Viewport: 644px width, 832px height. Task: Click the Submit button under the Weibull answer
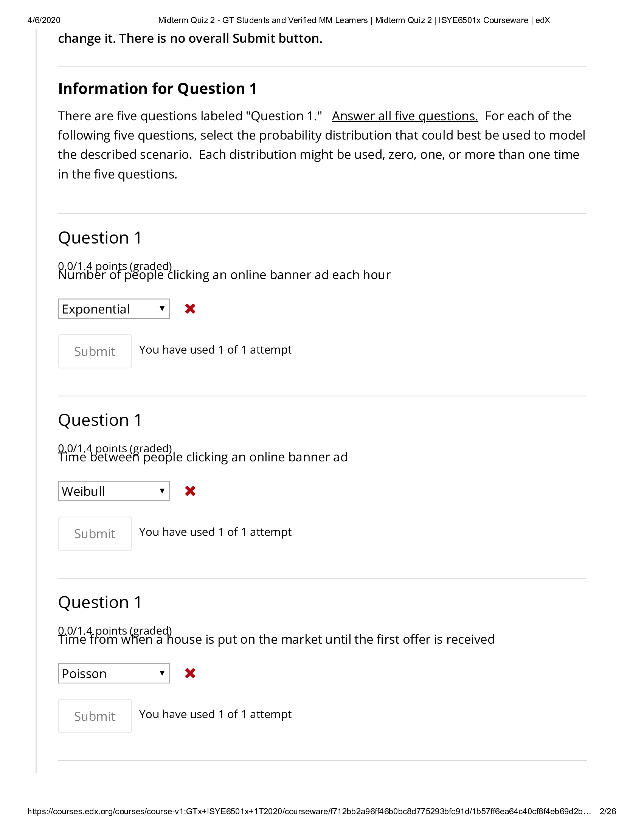tap(95, 533)
